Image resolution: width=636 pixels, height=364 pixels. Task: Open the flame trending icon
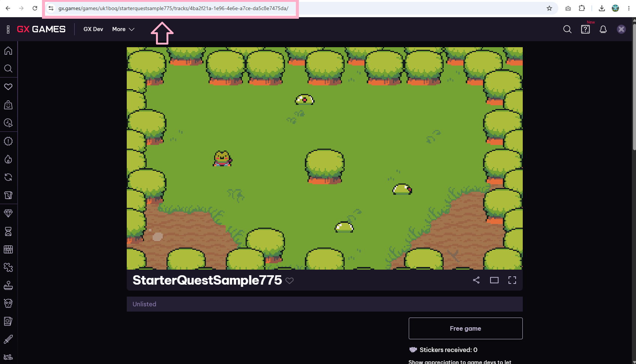point(8,159)
